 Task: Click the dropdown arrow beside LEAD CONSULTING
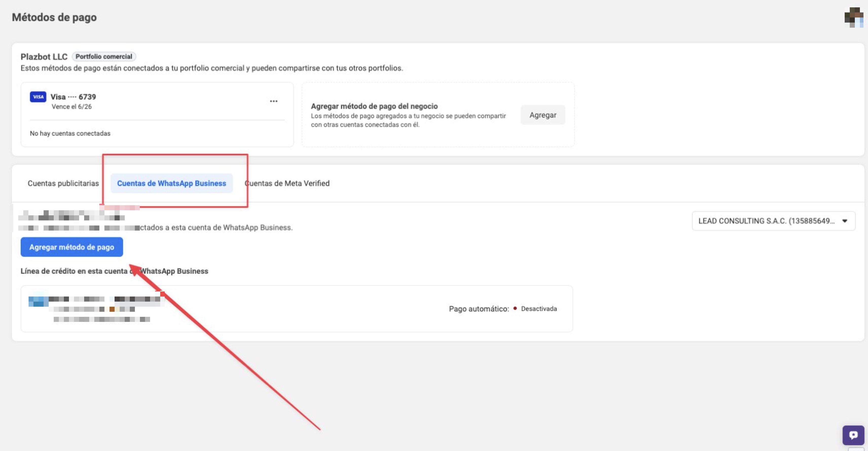[844, 221]
